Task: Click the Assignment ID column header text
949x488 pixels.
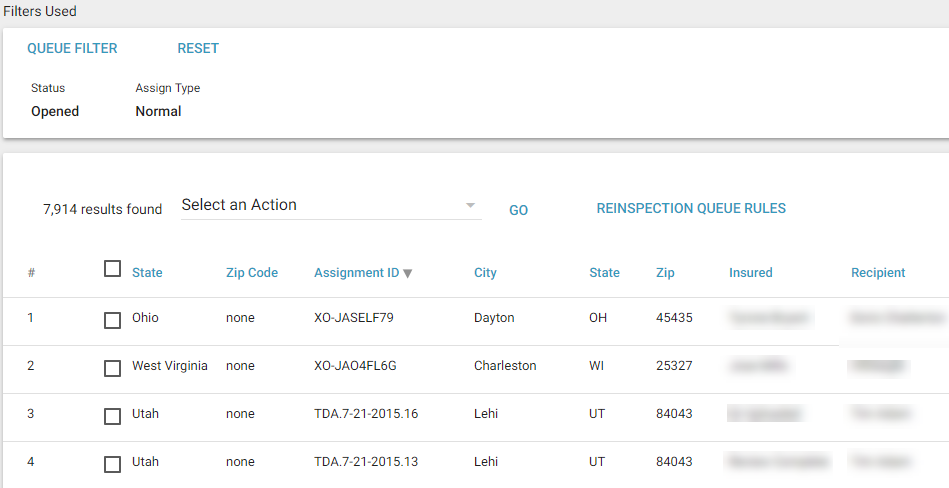Action: [356, 272]
